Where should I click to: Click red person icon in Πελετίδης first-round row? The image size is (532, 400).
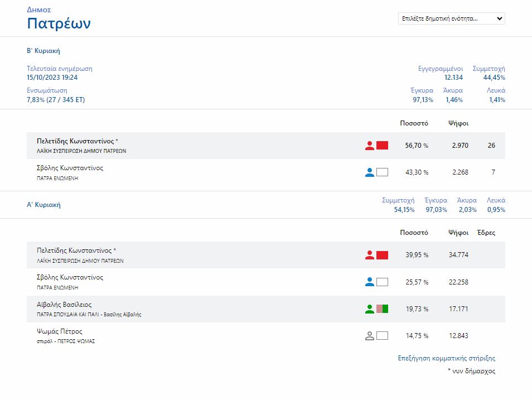click(369, 255)
